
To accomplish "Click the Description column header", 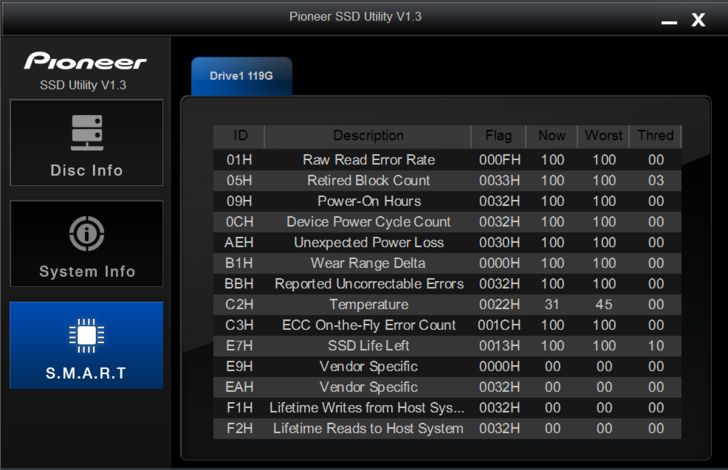I will pyautogui.click(x=368, y=136).
